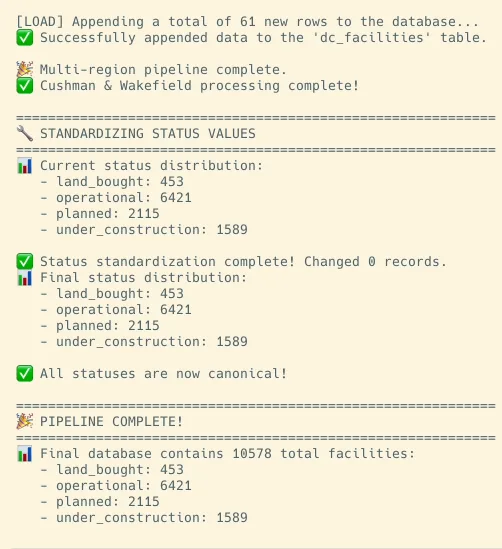
Task: Click 'operational: 6421' under 'Current status distribution'
Action: point(124,198)
